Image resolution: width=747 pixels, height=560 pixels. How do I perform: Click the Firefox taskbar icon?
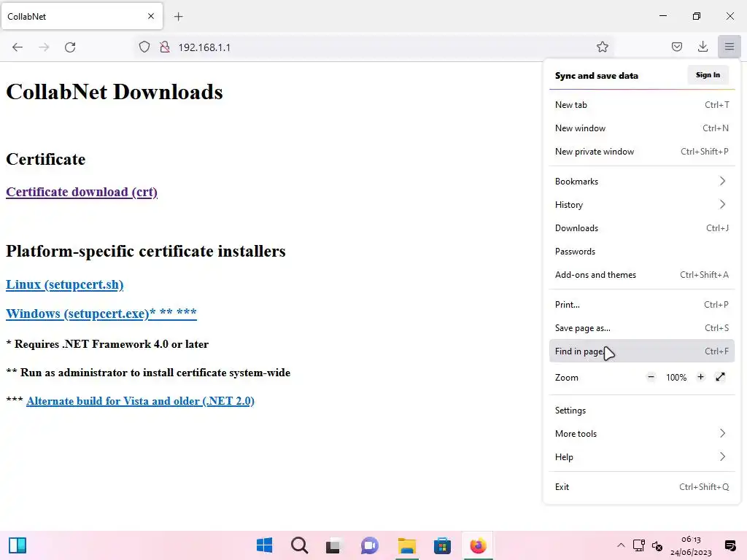click(x=478, y=545)
